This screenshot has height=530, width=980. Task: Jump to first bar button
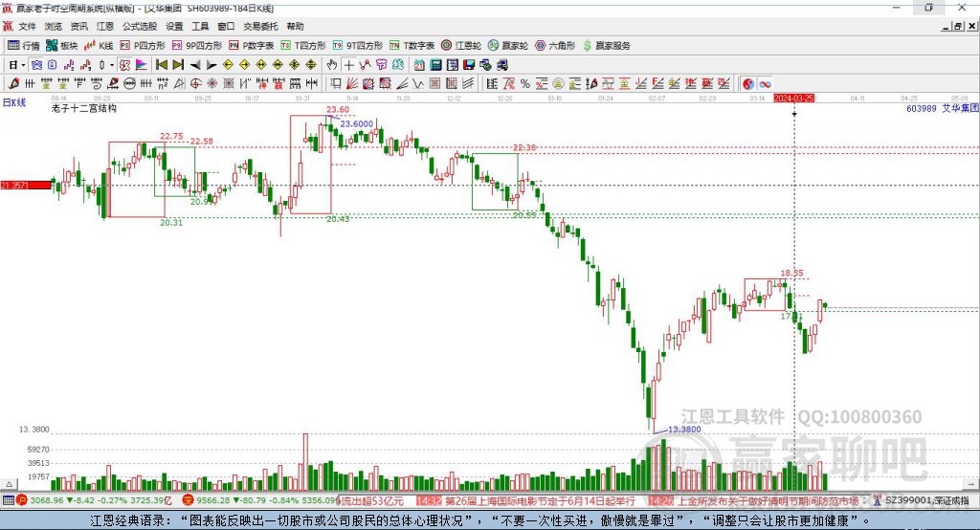pyautogui.click(x=161, y=65)
